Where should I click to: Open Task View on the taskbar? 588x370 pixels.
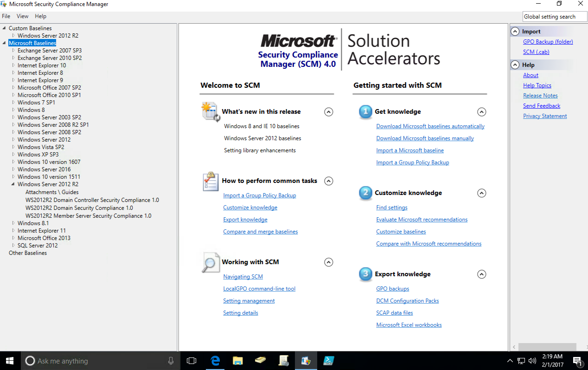(192, 361)
